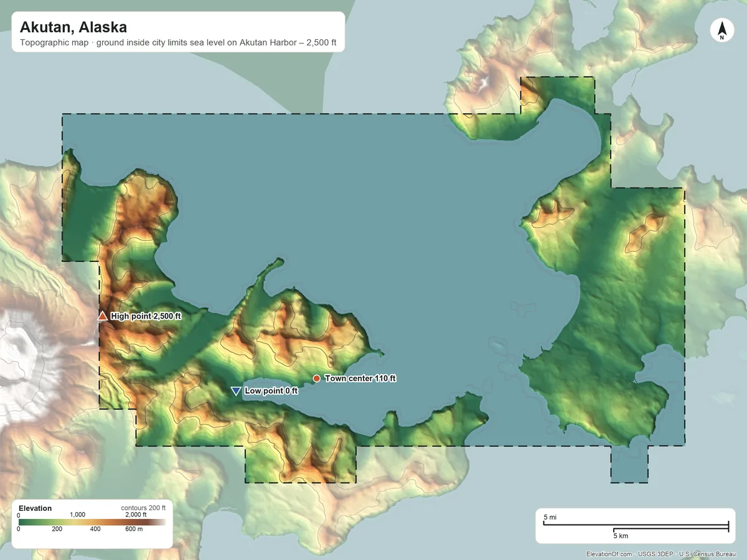Click the north arrow compass icon
This screenshot has width=747, height=560.
coord(721,30)
